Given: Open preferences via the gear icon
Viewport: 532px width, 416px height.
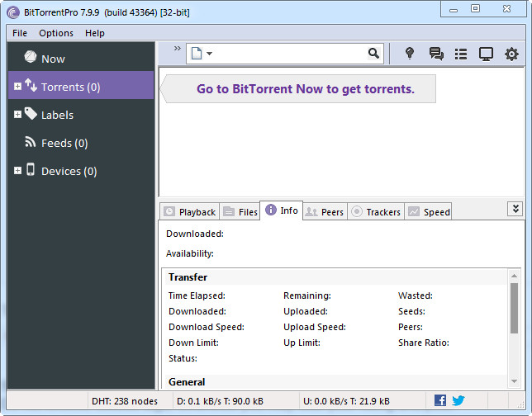Looking at the screenshot, I should point(511,54).
